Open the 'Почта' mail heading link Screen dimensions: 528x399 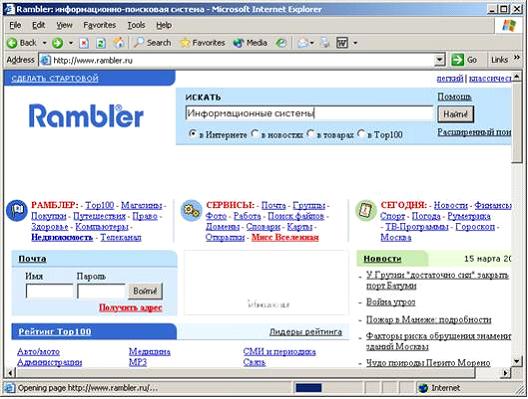click(32, 259)
